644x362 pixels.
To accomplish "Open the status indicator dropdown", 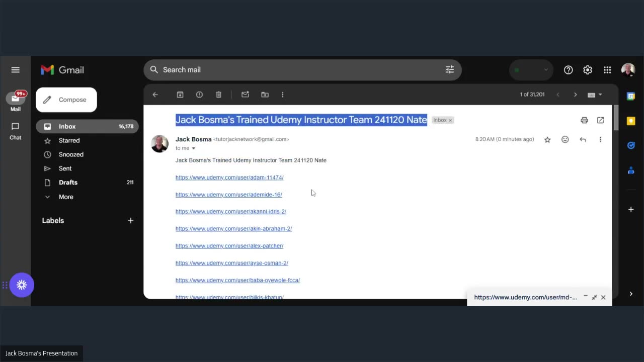I will click(x=531, y=70).
